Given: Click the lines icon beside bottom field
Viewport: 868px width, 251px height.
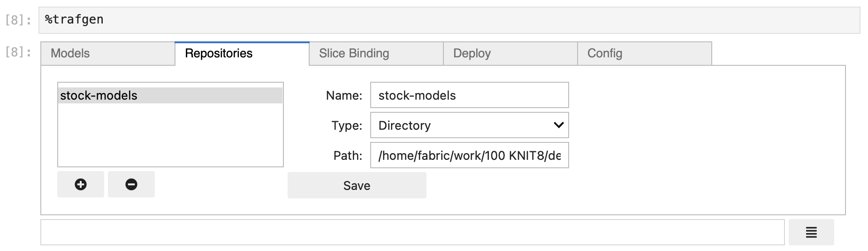Looking at the screenshot, I should coord(811,232).
